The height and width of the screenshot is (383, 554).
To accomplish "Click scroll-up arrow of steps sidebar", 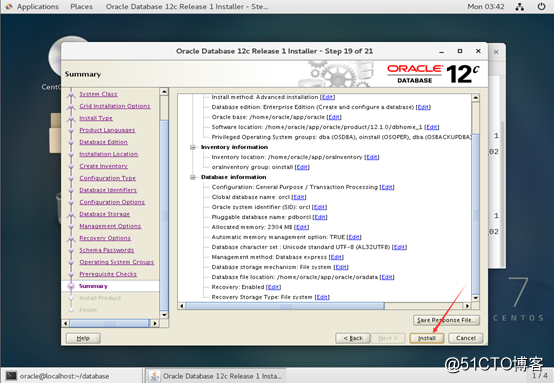I will [164, 92].
